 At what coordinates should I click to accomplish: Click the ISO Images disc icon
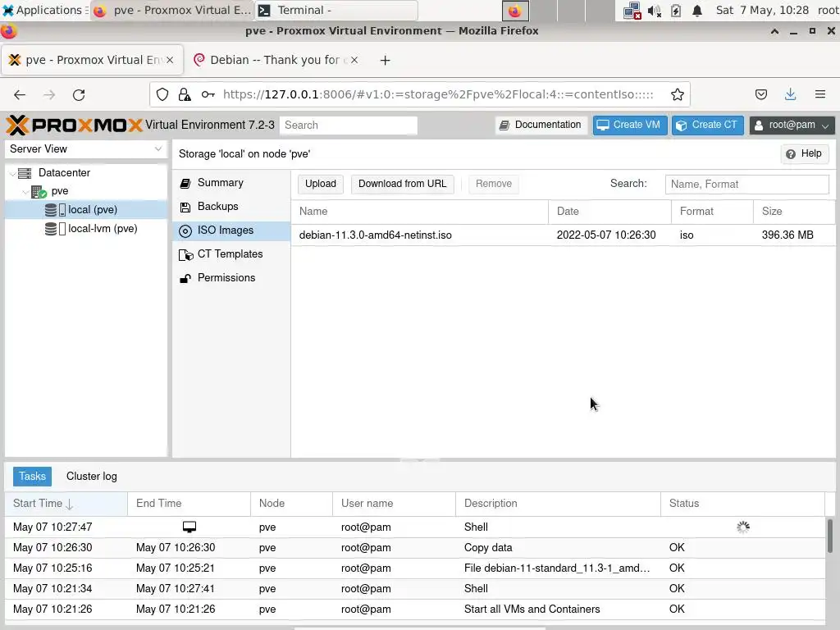[x=185, y=231]
